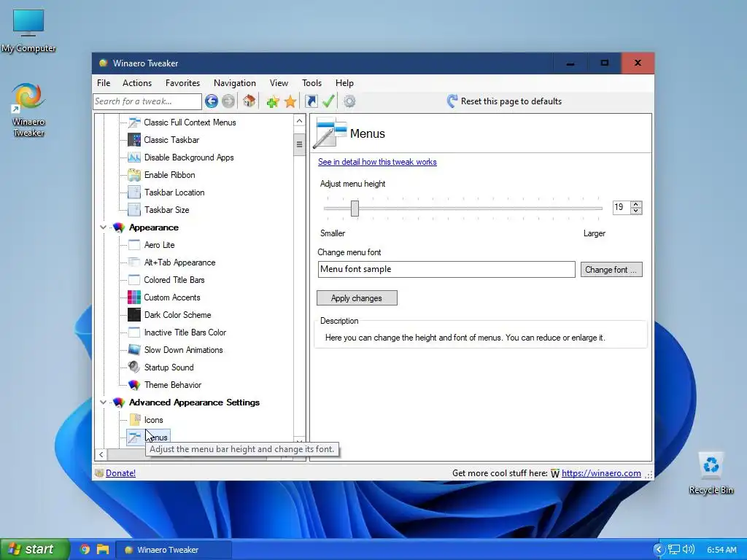The height and width of the screenshot is (560, 747).
Task: Open the View menu
Action: coord(279,83)
